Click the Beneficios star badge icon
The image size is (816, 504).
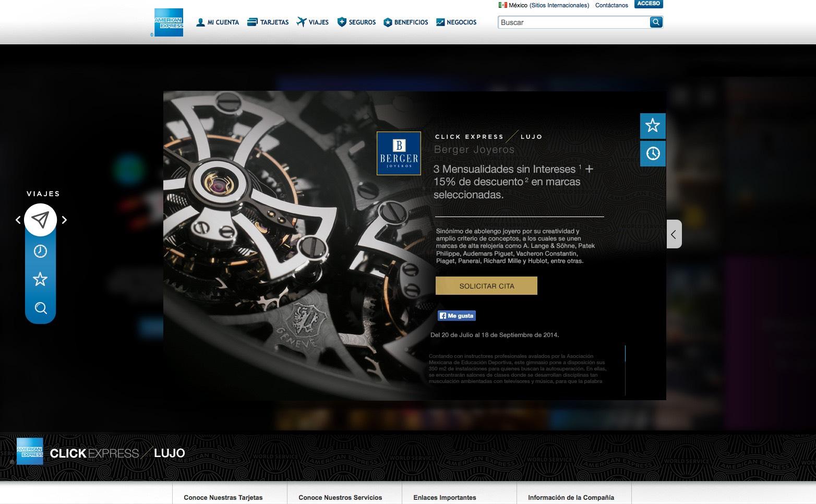(388, 22)
